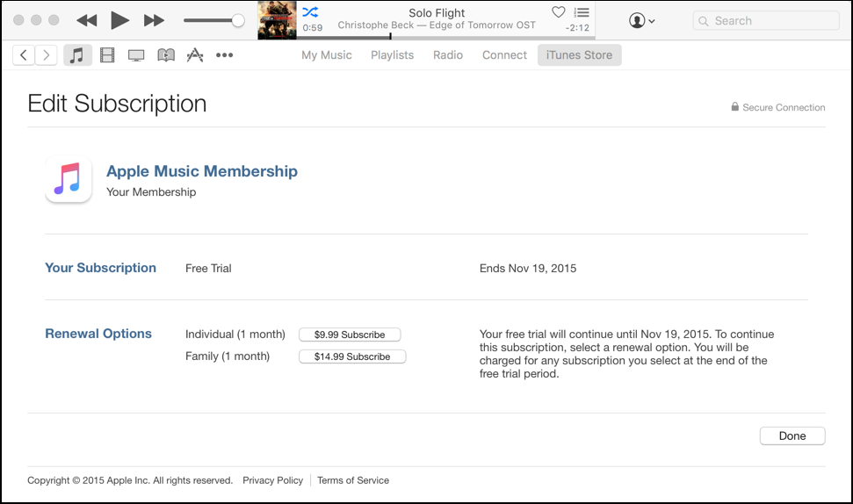Play the current song
This screenshot has height=504, width=853.
[x=119, y=21]
